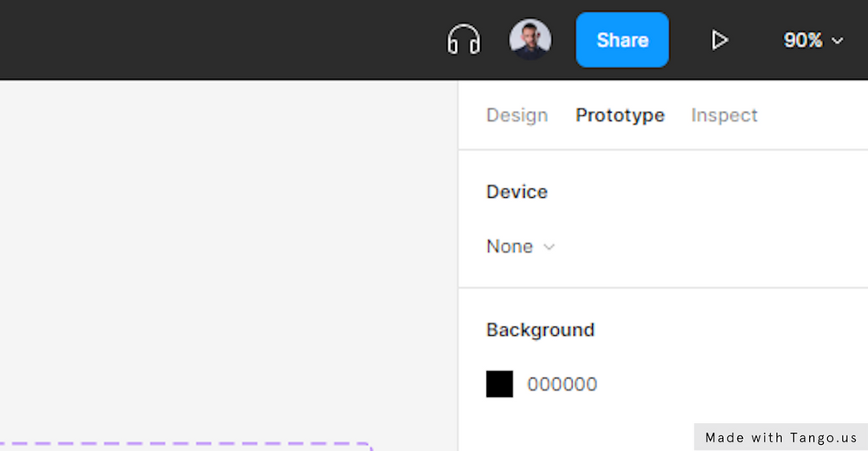Image resolution: width=868 pixels, height=451 pixels.
Task: Expand the chevron beside the 90% zoom
Action: [x=838, y=41]
